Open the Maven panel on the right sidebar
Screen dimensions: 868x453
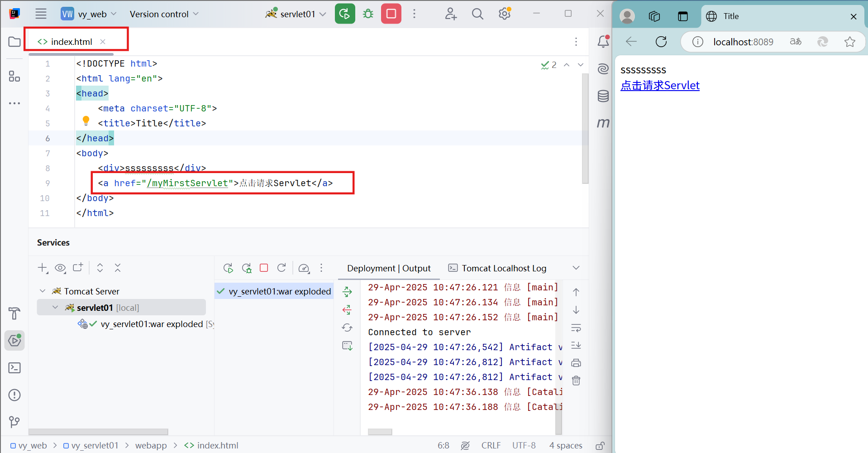[603, 122]
